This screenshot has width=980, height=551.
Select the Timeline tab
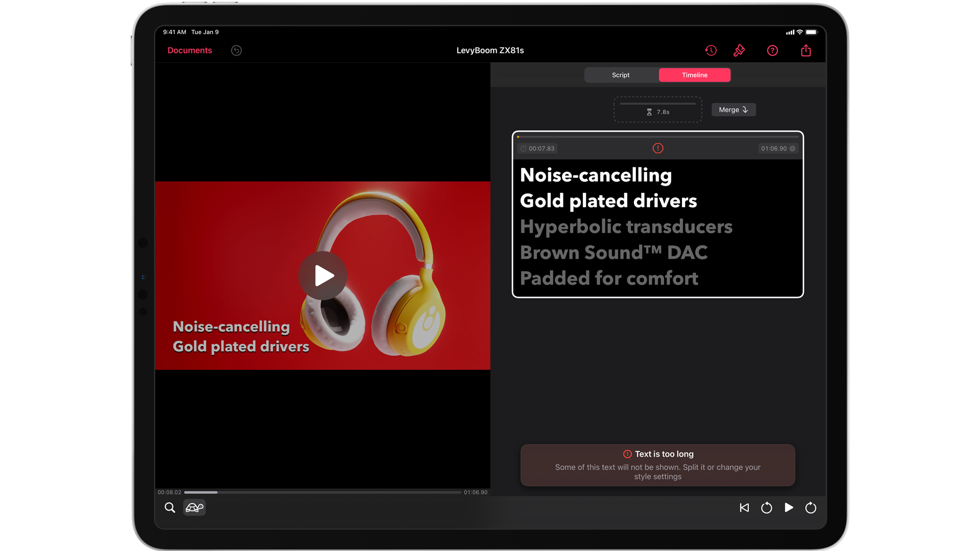(695, 75)
